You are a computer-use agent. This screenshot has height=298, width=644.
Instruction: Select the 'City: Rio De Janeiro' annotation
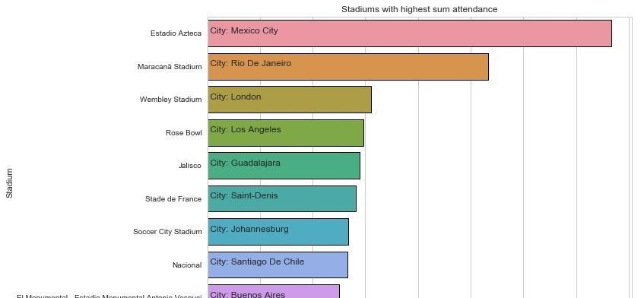(251, 64)
